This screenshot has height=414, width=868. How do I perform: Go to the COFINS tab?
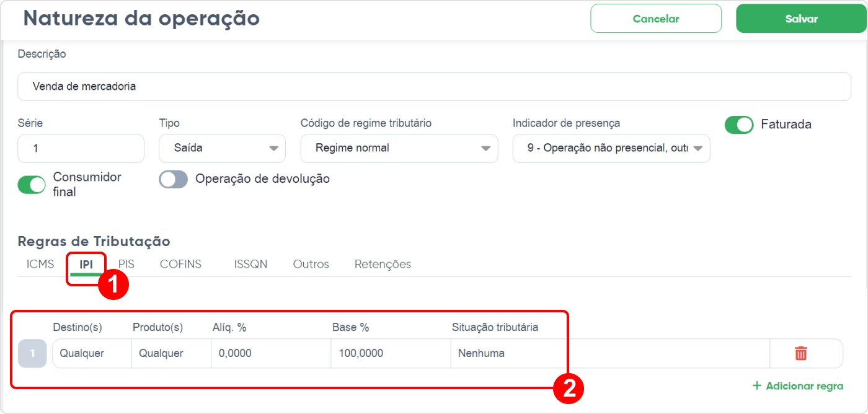click(180, 264)
